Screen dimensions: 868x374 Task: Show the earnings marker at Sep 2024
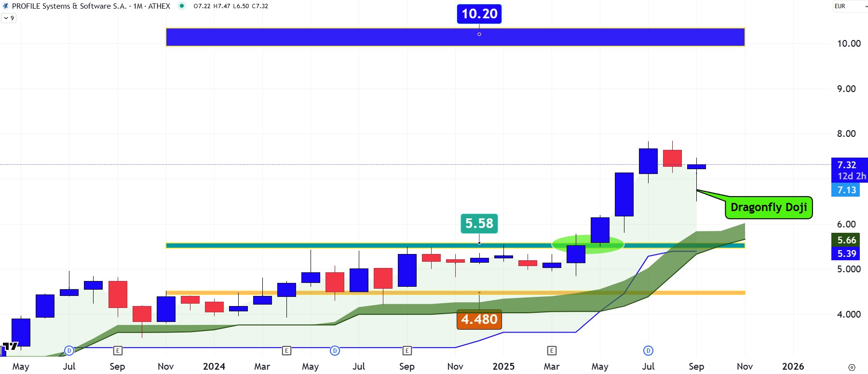click(x=407, y=350)
